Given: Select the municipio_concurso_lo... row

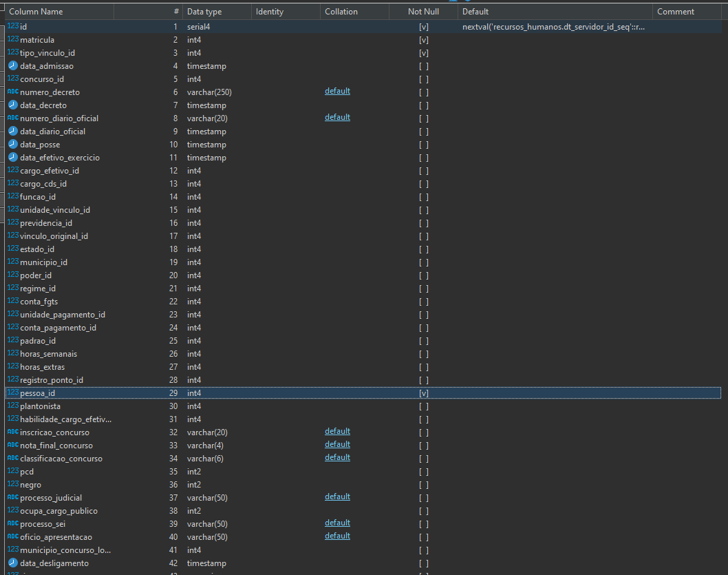Looking at the screenshot, I should click(363, 550).
